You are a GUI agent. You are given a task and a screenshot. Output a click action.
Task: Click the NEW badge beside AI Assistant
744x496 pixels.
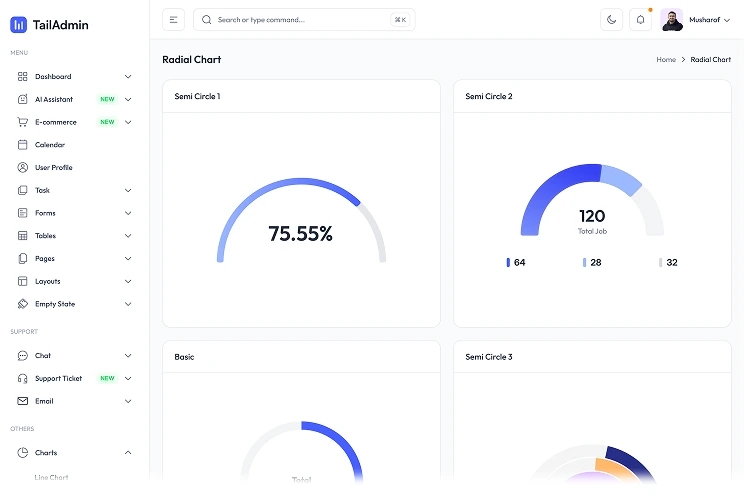click(x=107, y=99)
